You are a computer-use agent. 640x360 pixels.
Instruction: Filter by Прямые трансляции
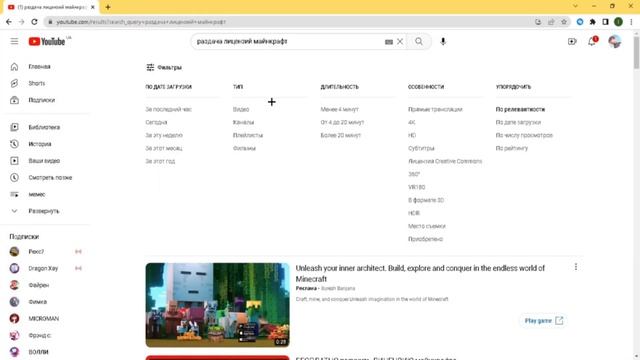click(435, 109)
